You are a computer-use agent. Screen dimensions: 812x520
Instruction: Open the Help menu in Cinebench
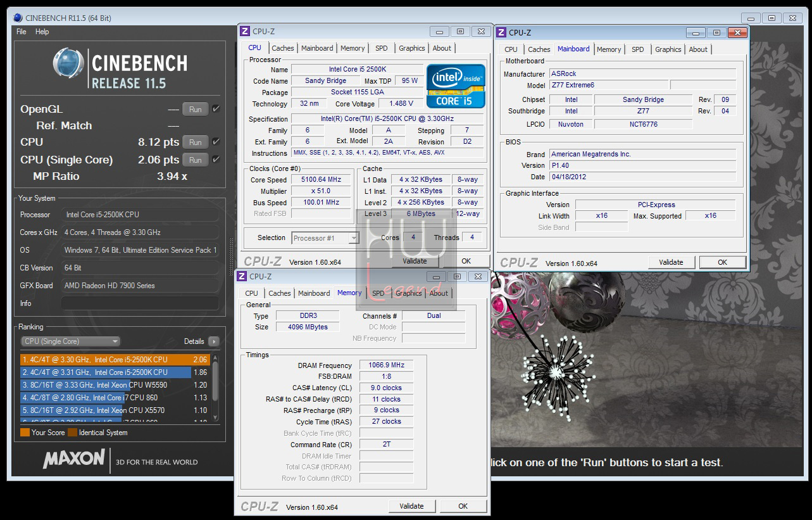click(42, 32)
